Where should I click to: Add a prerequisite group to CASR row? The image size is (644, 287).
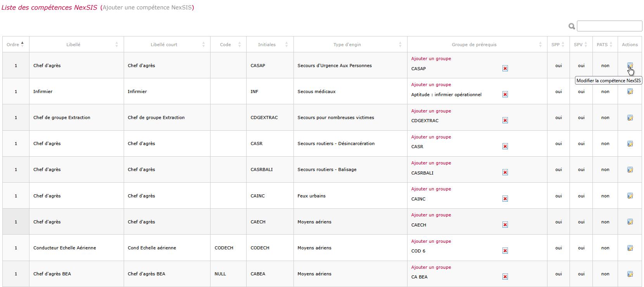pos(431,137)
